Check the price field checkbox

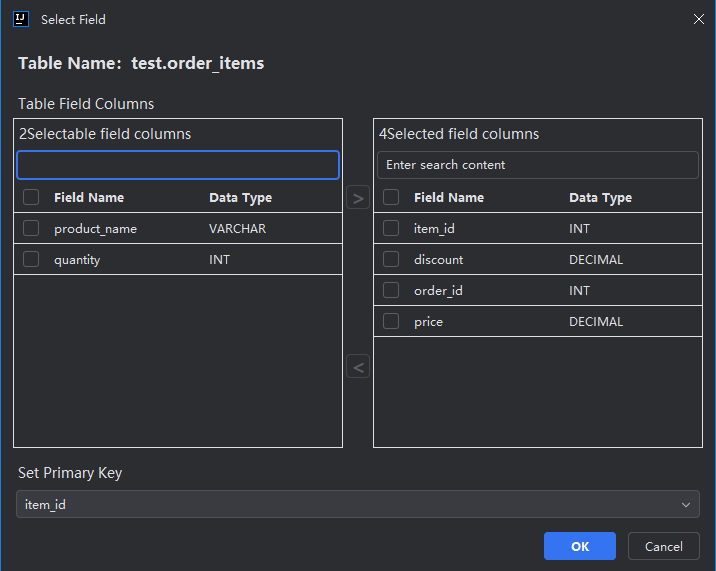(391, 322)
